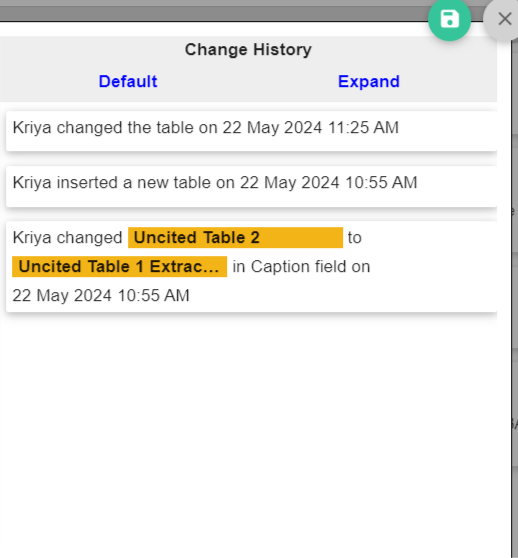
Task: Click the 'in Caption field on' text
Action: (301, 267)
